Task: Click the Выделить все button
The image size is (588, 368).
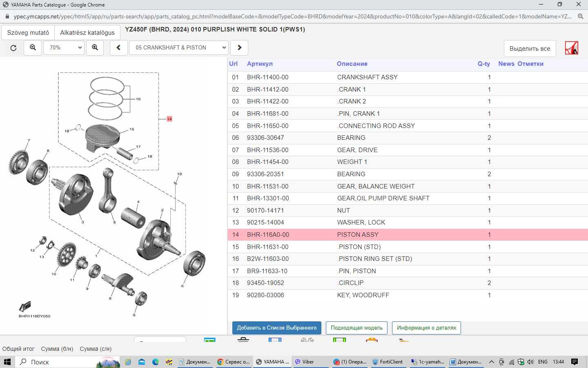Action: pos(530,48)
